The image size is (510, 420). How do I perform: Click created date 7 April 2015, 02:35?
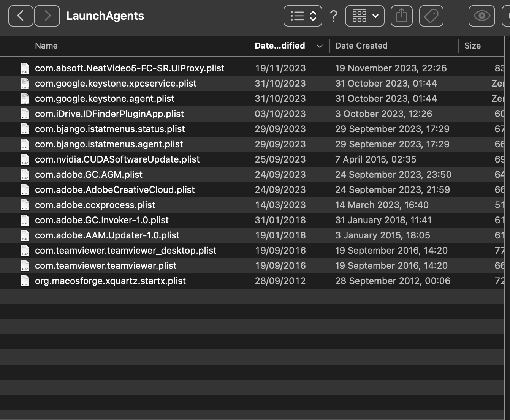click(x=376, y=159)
